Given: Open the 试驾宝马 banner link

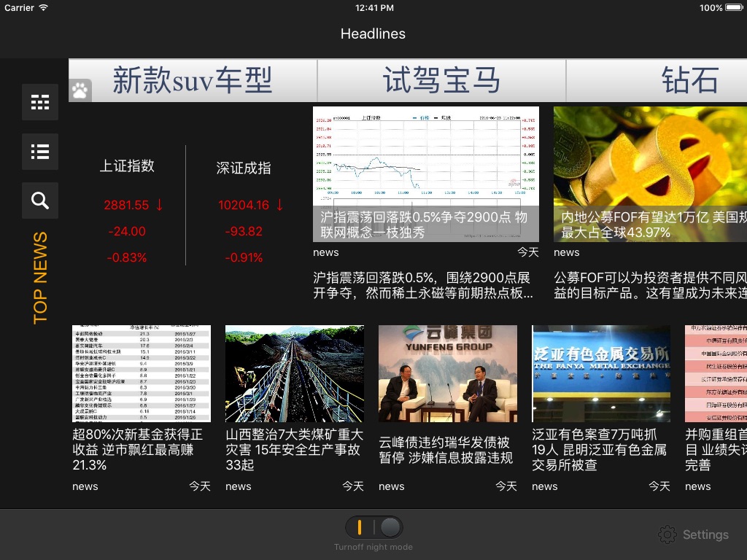Looking at the screenshot, I should [x=441, y=80].
